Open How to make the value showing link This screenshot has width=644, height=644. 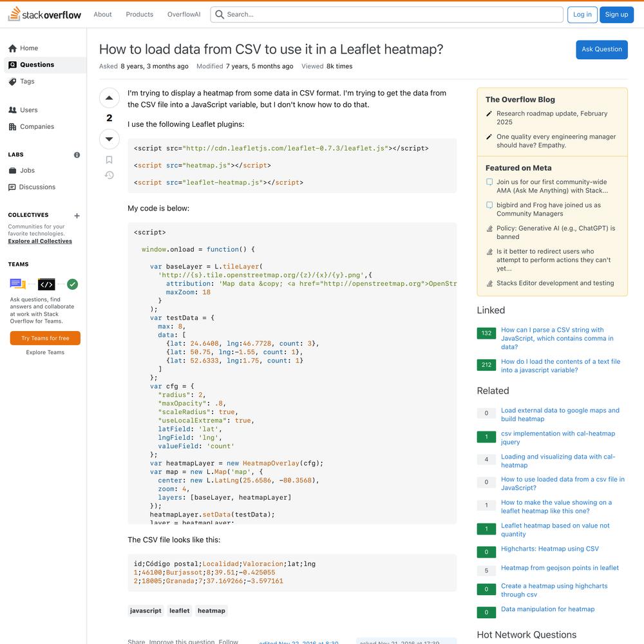coord(556,507)
